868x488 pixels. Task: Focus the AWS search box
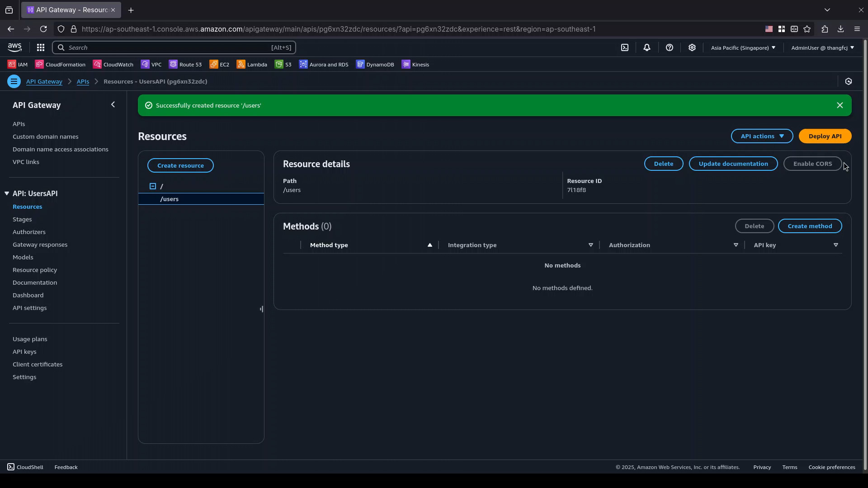(174, 47)
